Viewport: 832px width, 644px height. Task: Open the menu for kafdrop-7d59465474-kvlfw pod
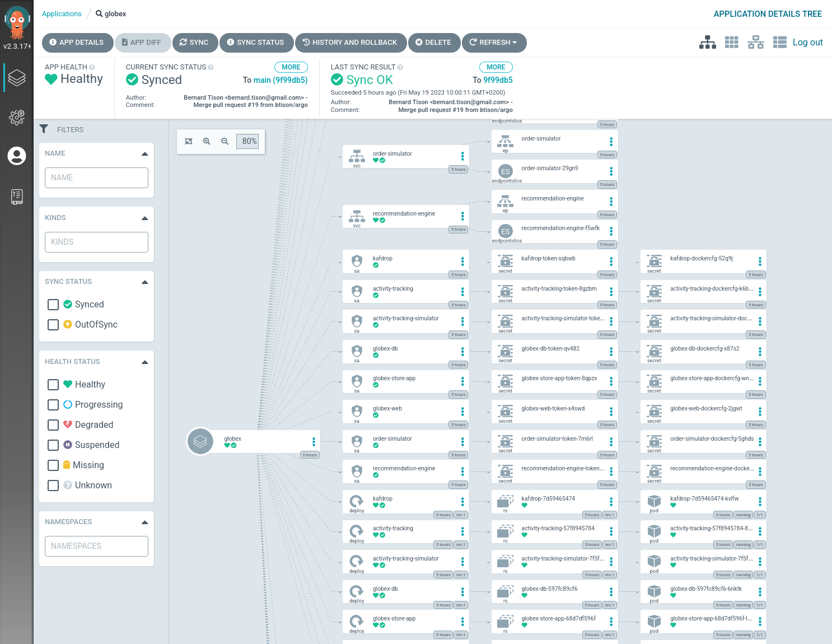coord(760,502)
